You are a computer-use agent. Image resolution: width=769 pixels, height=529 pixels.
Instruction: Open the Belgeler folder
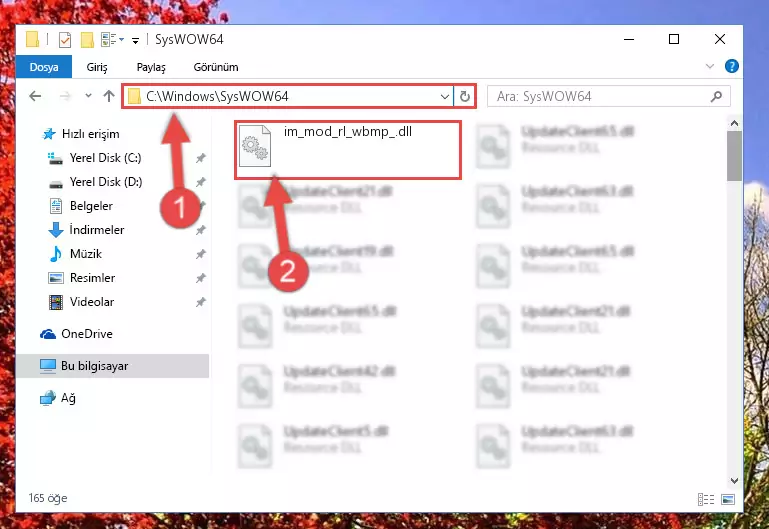tap(91, 206)
